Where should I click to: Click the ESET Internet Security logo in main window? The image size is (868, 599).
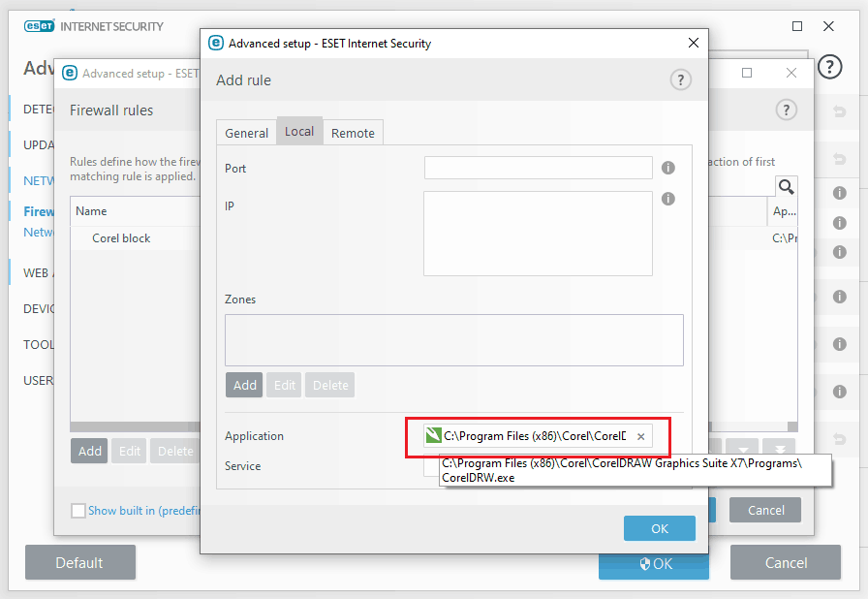coord(94,26)
